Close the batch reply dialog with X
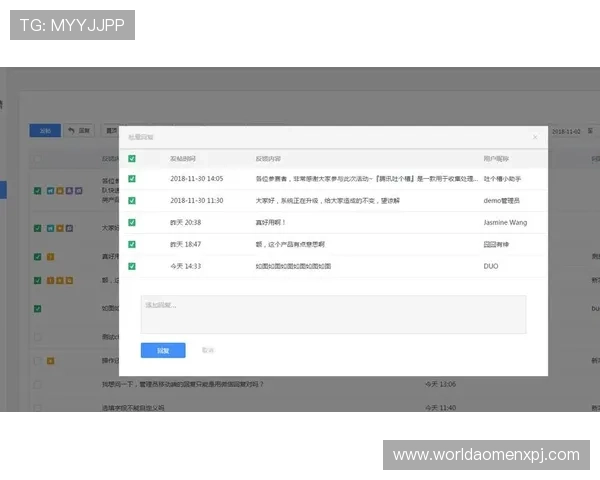The height and width of the screenshot is (480, 600). coord(535,137)
